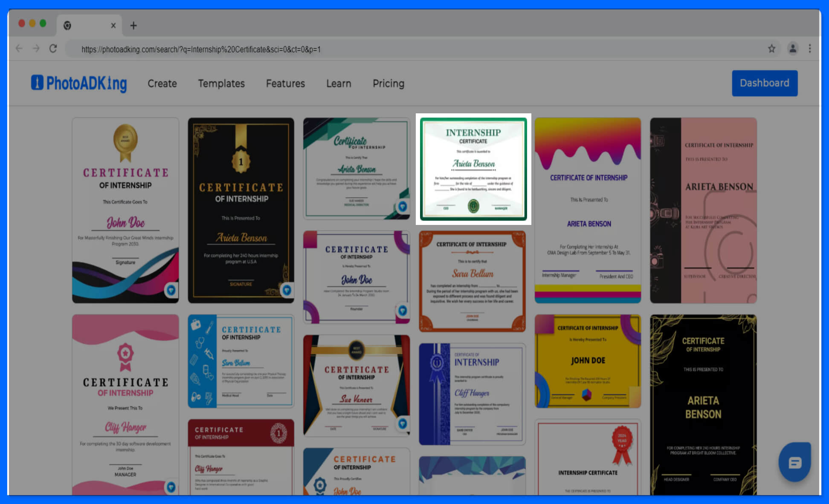Click the PhotoADKing logo icon
Image resolution: width=829 pixels, height=504 pixels.
tap(37, 83)
